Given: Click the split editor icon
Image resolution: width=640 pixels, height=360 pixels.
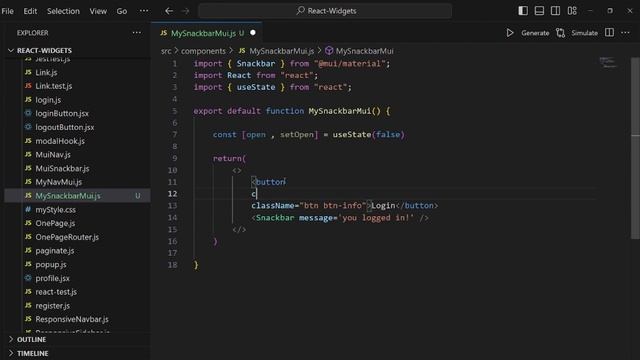Looking at the screenshot, I should pos(609,33).
